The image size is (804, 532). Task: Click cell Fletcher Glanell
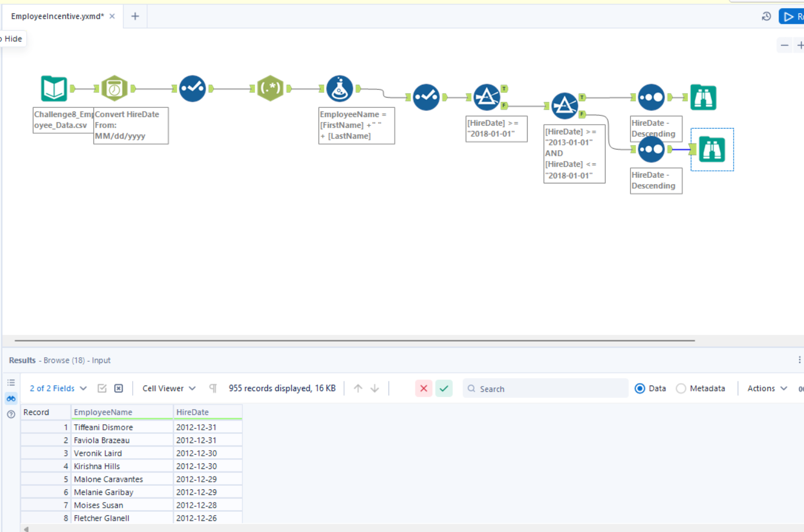pyautogui.click(x=122, y=518)
